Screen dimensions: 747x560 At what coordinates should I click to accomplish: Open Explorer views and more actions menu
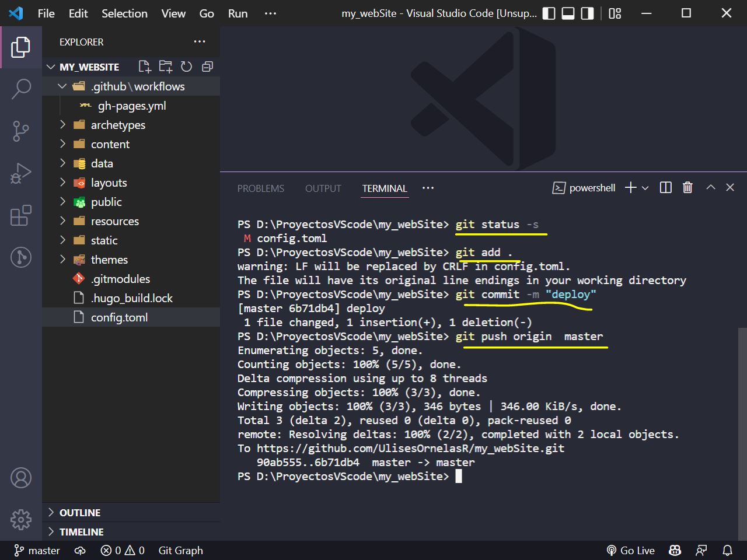tap(200, 41)
